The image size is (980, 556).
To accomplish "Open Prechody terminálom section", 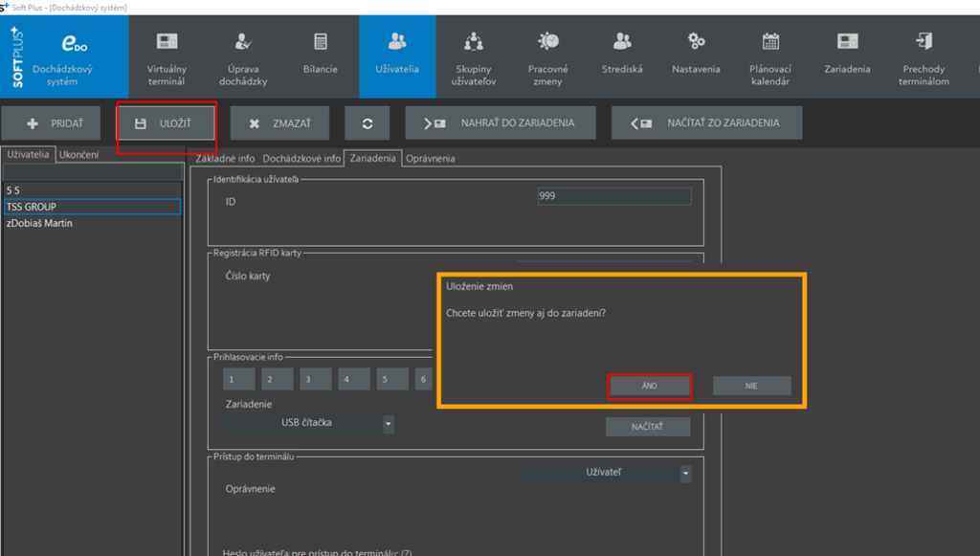I will [924, 56].
